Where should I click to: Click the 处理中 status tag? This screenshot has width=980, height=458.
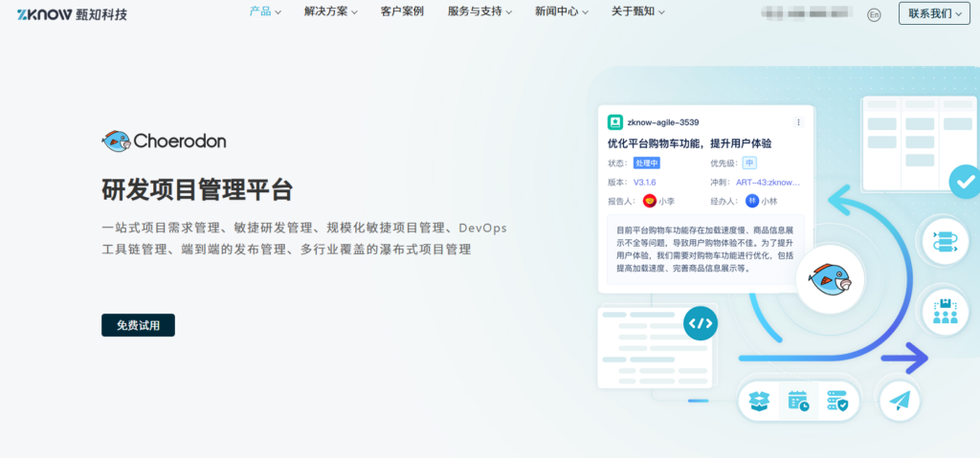click(647, 163)
